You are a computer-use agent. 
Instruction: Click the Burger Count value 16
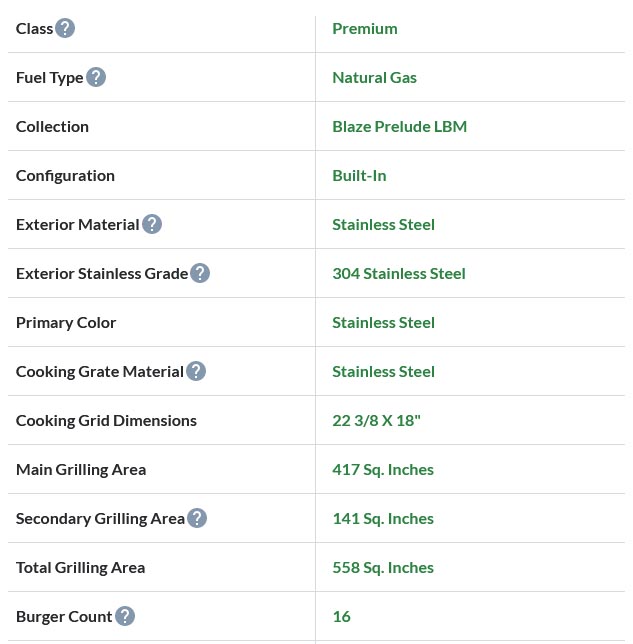click(342, 616)
